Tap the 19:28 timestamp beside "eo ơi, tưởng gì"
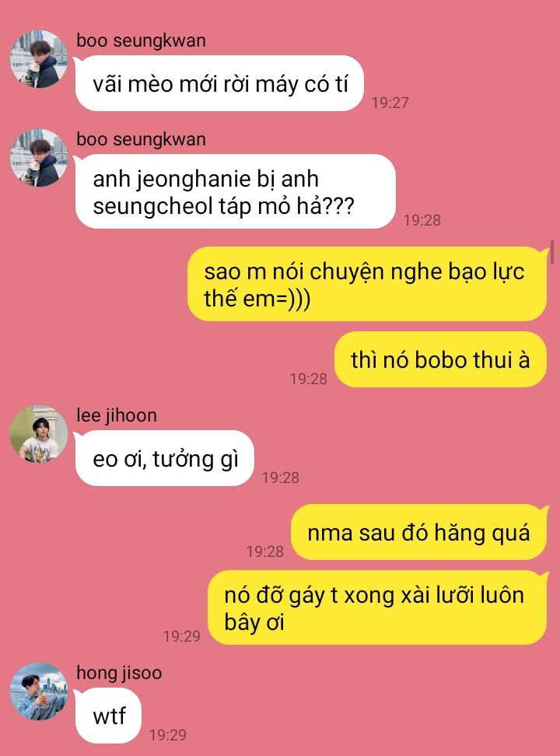 click(281, 478)
